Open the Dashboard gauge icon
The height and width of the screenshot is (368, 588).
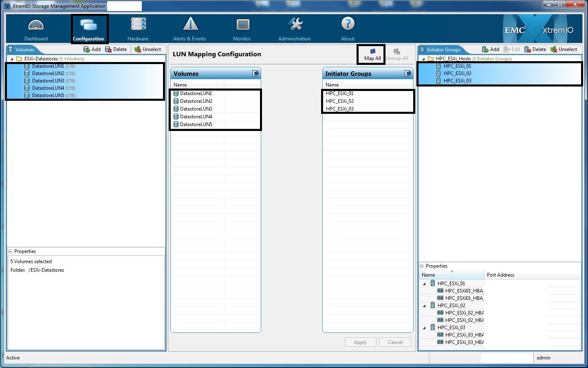36,26
